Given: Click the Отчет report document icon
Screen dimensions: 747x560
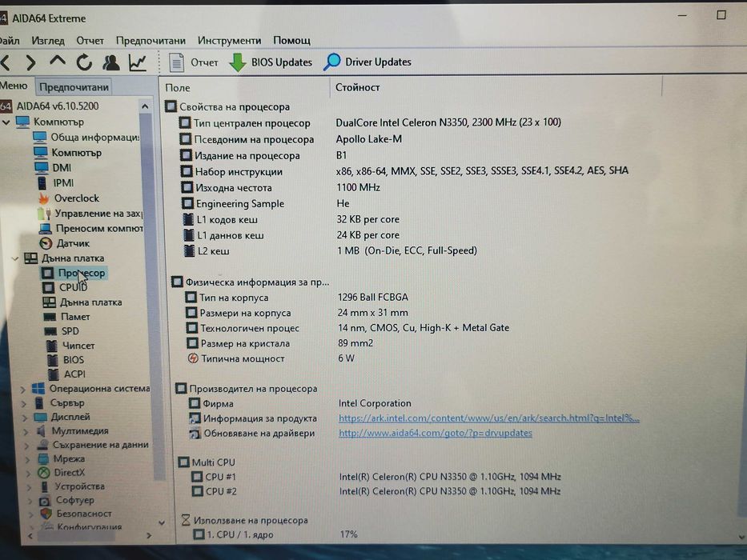Looking at the screenshot, I should coord(176,62).
